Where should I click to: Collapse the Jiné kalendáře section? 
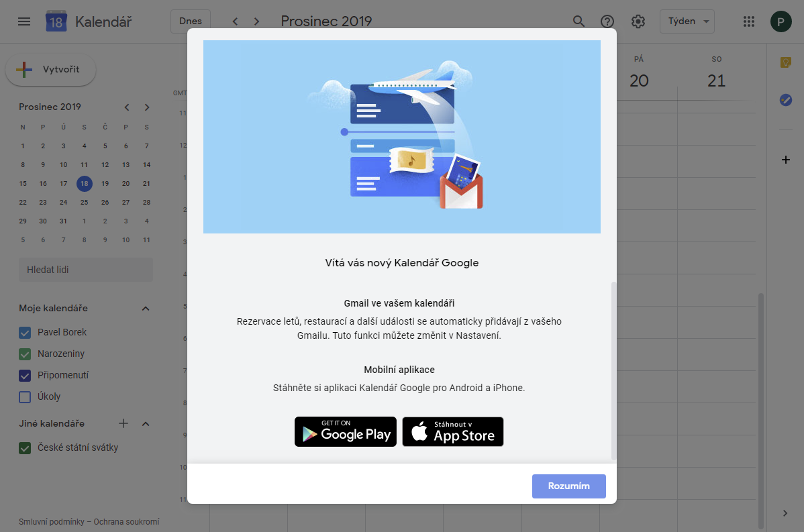[146, 424]
